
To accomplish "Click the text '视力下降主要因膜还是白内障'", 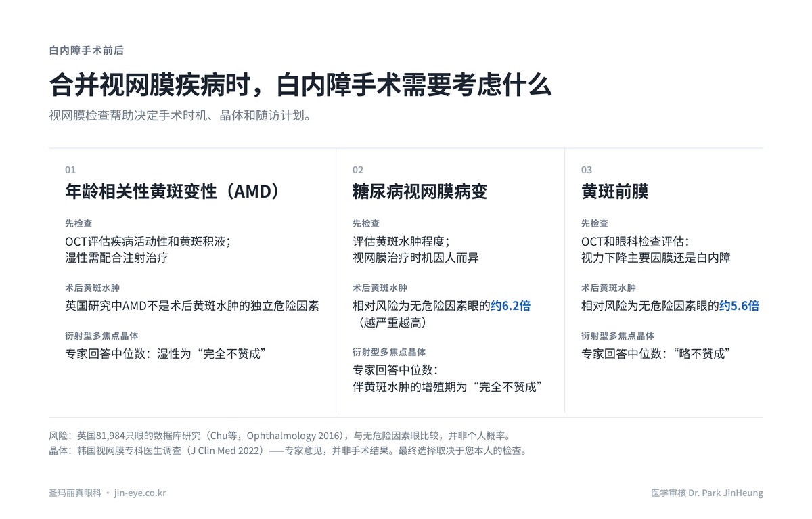I will (656, 258).
